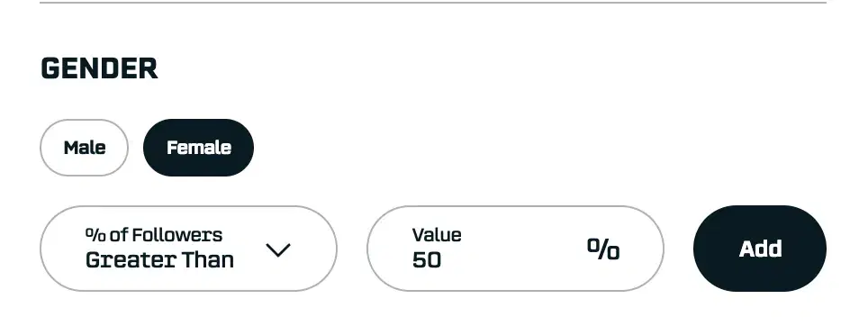
Task: Add the gender filter with the Add button
Action: pyautogui.click(x=760, y=249)
